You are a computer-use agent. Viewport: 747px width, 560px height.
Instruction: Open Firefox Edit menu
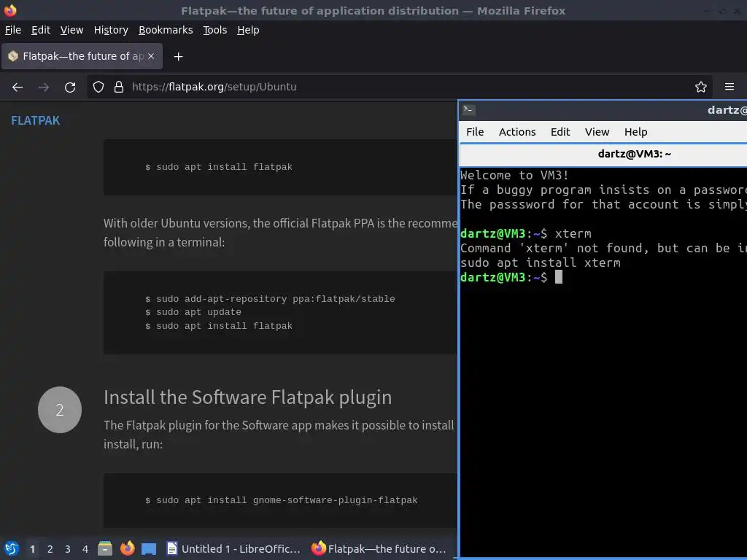(41, 30)
